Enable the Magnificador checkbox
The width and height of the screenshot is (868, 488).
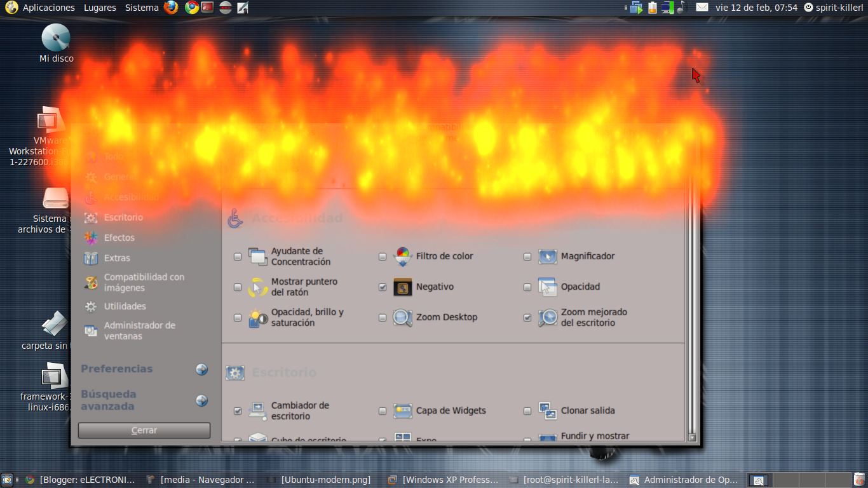click(527, 257)
